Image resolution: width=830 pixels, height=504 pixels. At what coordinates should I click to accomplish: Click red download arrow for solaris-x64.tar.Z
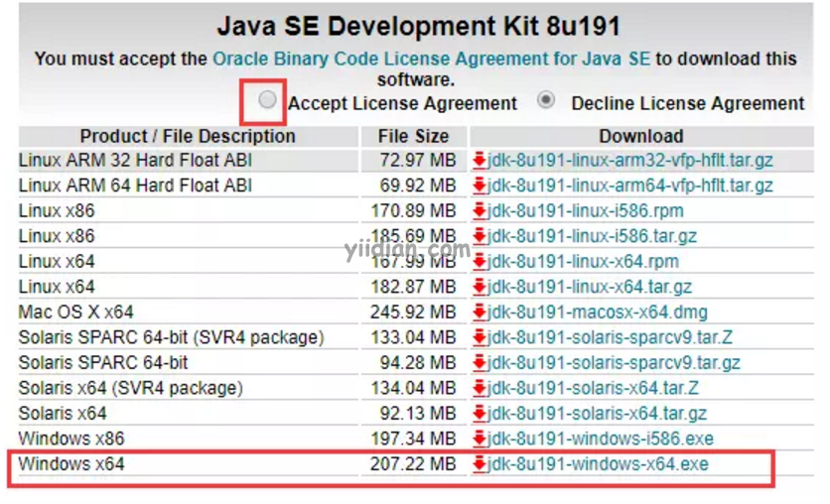click(480, 388)
